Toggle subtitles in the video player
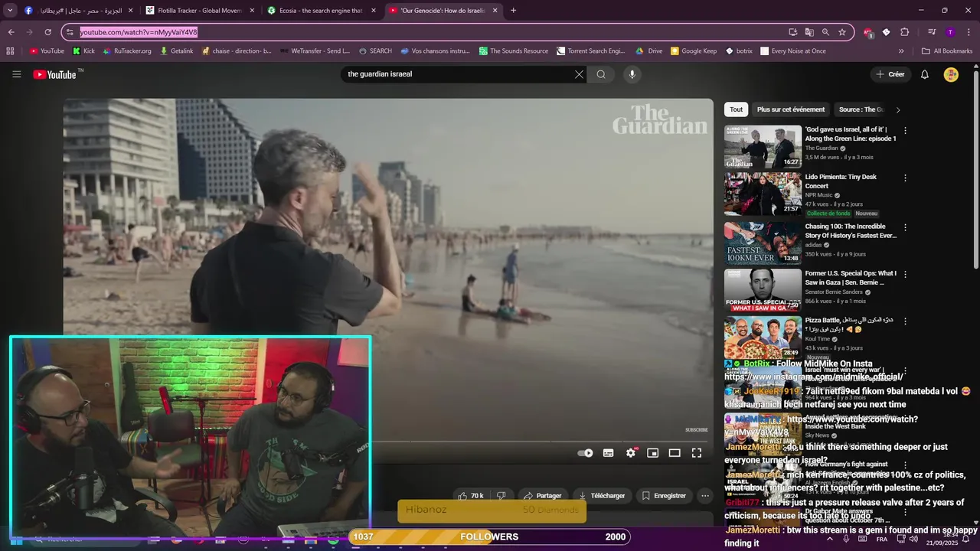The image size is (980, 551). point(608,453)
